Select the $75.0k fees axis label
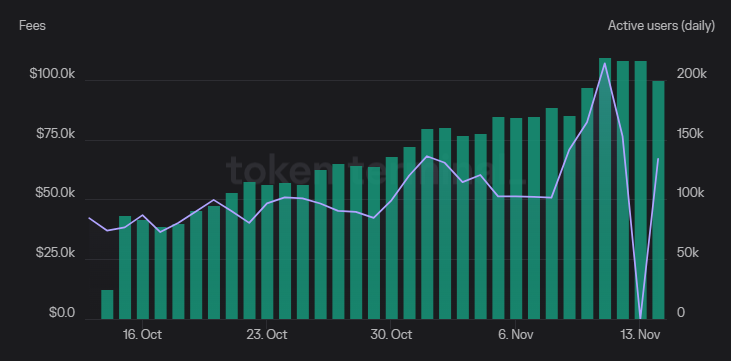 (55, 134)
